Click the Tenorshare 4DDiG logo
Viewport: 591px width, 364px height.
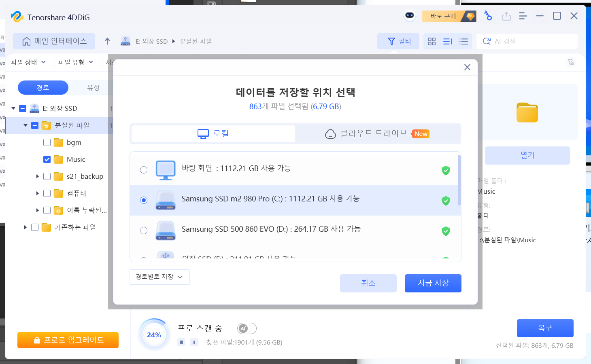pos(17,17)
